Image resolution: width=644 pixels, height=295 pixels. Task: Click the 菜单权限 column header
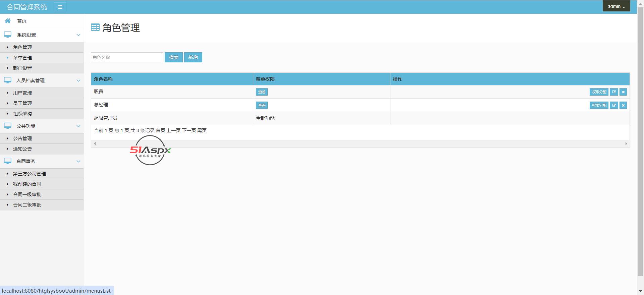point(322,79)
